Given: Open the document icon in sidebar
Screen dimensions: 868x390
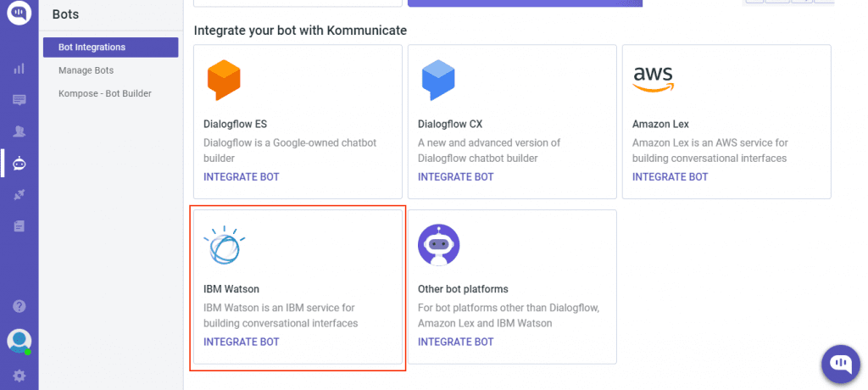Looking at the screenshot, I should tap(19, 226).
